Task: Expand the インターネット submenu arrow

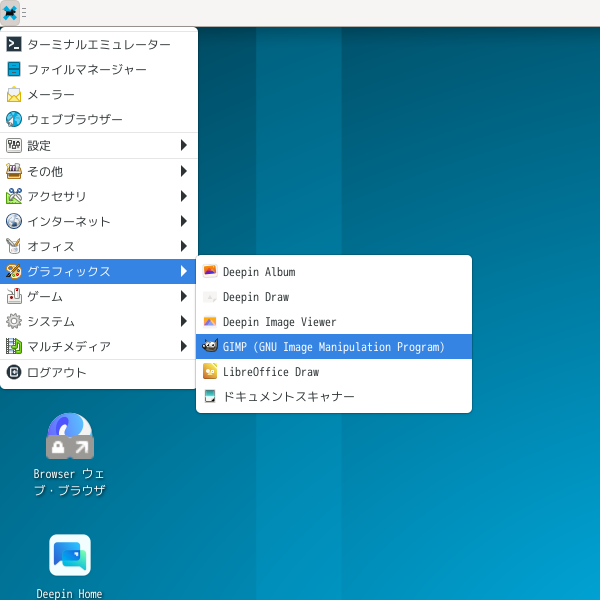Action: point(184,221)
